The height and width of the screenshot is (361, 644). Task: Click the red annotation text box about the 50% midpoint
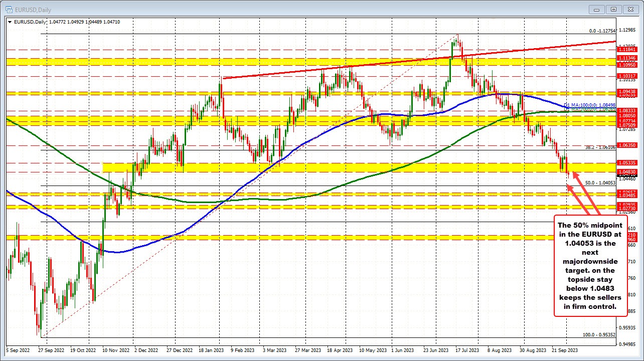coord(591,266)
